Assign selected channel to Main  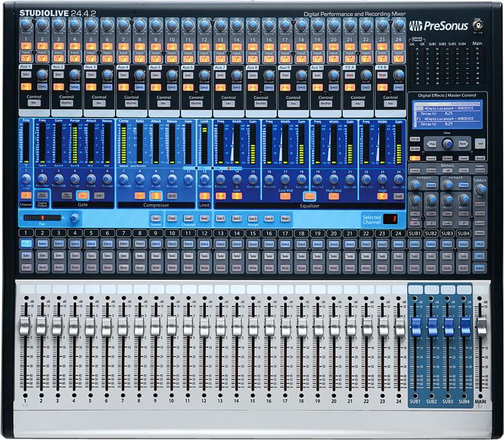285,218
